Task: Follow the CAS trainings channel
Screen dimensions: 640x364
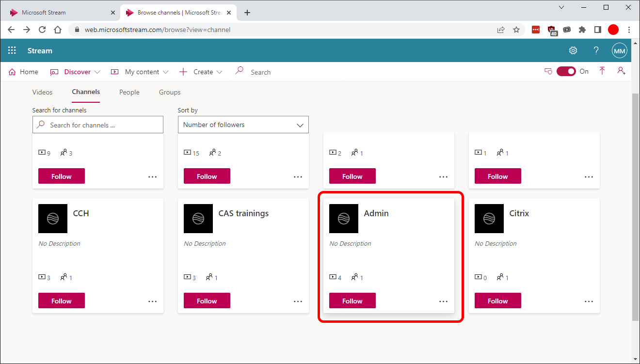Action: (207, 301)
